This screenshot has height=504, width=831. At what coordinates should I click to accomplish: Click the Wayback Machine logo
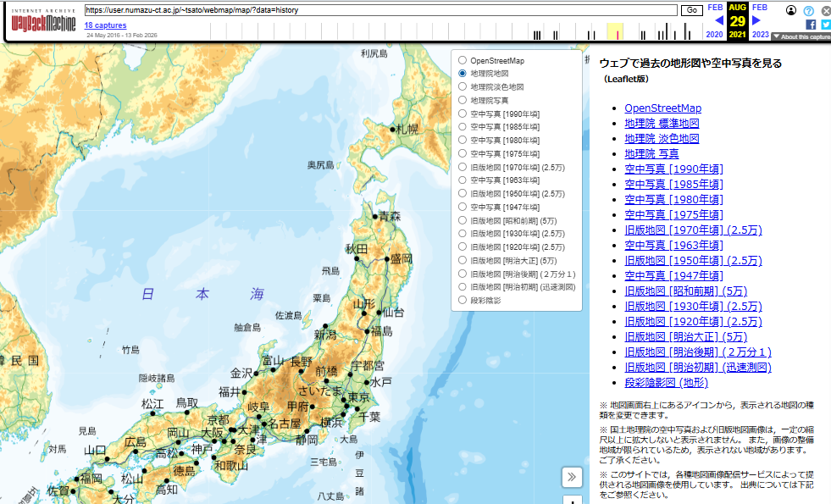click(x=42, y=21)
